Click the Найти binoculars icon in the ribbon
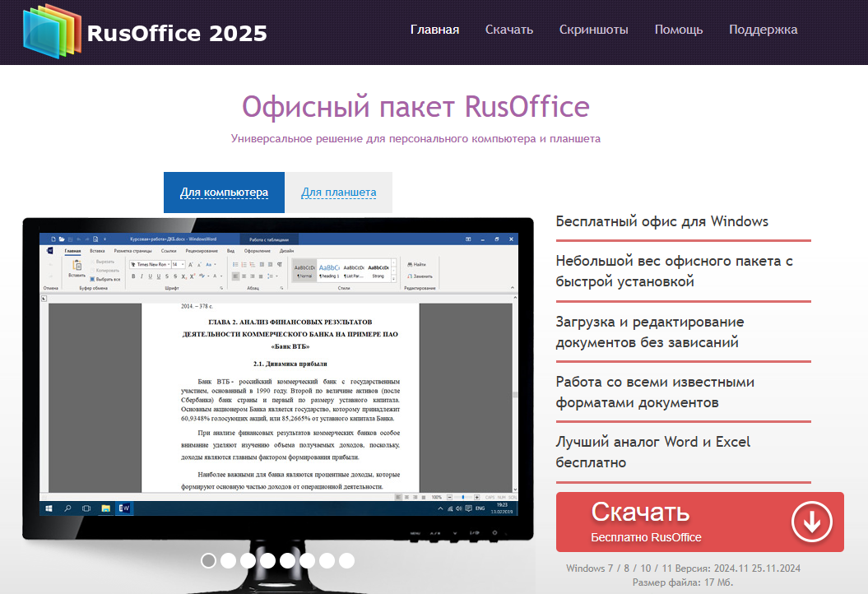This screenshot has width=868, height=594. click(410, 265)
